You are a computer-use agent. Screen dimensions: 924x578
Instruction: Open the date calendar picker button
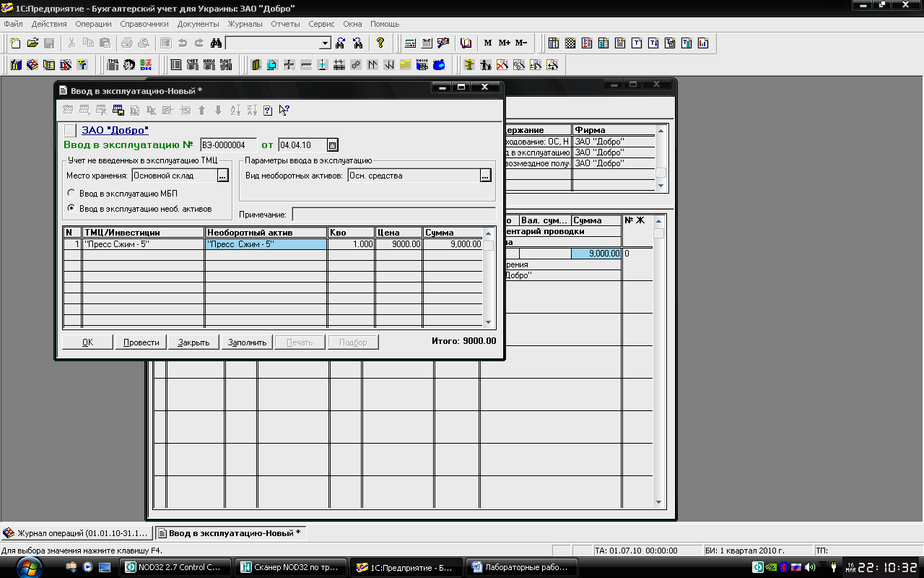(x=332, y=145)
